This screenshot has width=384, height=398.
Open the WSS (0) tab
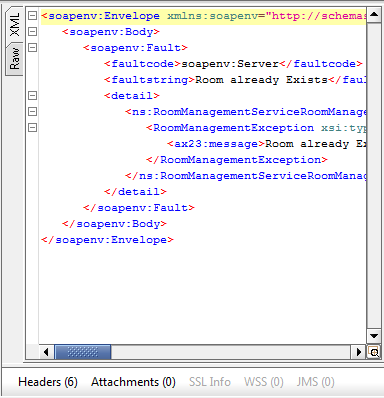[264, 382]
